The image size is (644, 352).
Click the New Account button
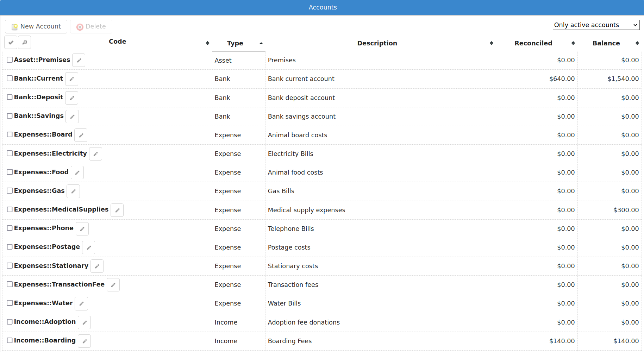point(36,27)
